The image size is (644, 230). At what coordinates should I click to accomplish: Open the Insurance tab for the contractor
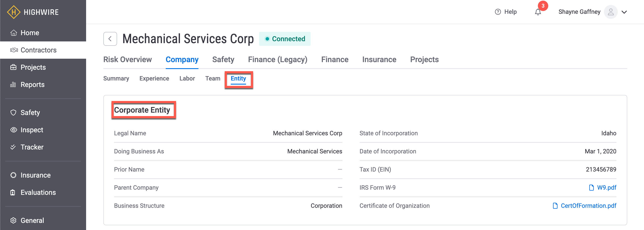(x=379, y=60)
